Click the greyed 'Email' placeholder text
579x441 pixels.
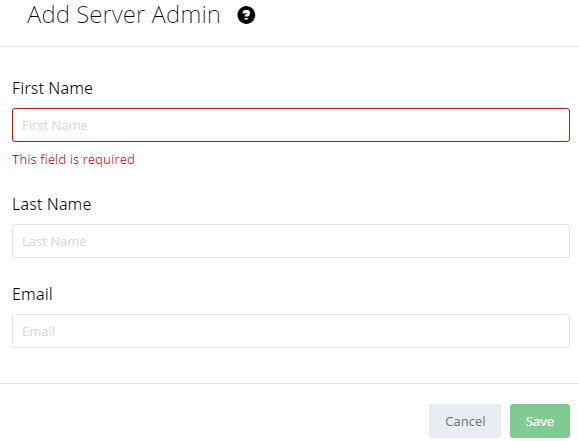click(x=39, y=332)
